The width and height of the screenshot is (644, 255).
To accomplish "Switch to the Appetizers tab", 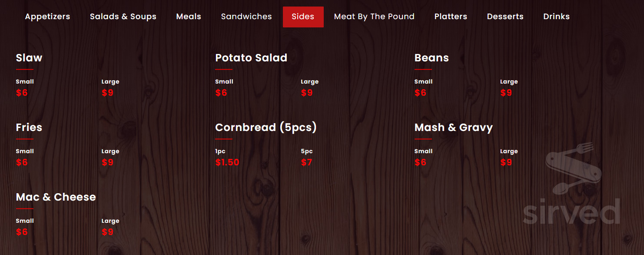I will pos(47,17).
